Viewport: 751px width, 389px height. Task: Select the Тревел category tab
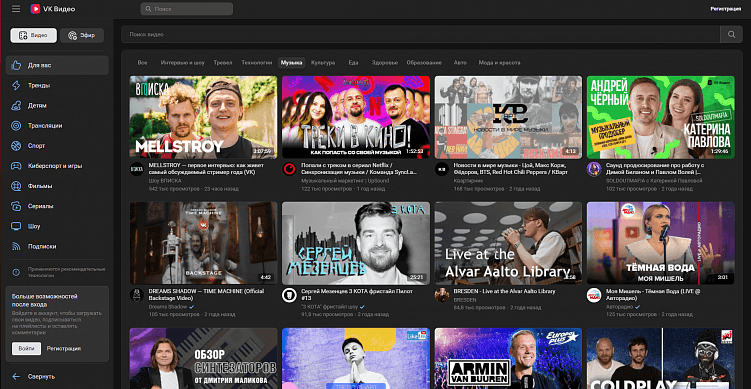223,63
